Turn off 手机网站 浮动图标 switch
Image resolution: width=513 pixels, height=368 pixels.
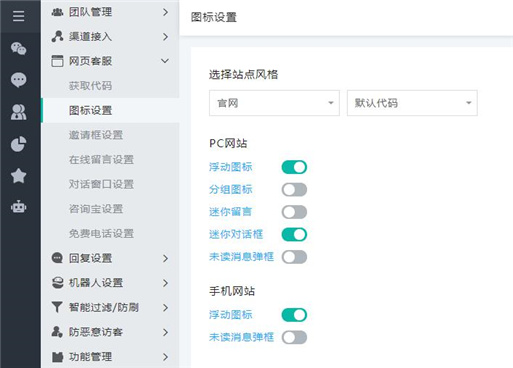pyautogui.click(x=294, y=315)
